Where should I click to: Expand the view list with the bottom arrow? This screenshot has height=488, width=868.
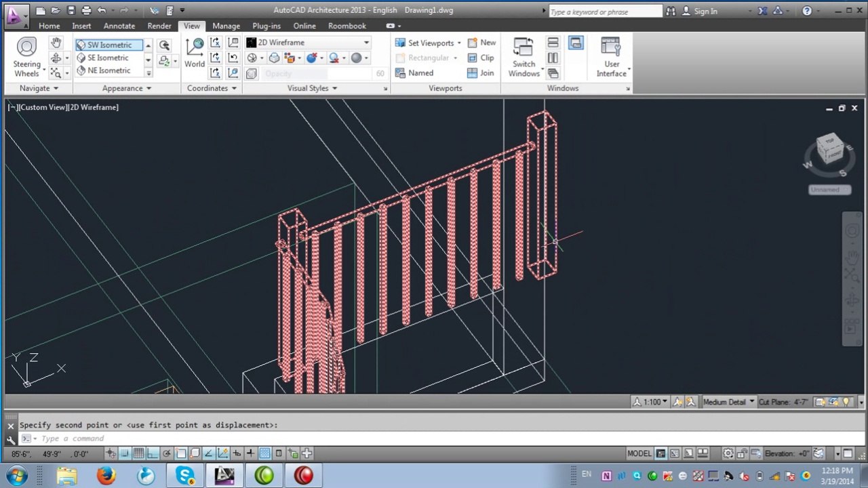pos(148,73)
